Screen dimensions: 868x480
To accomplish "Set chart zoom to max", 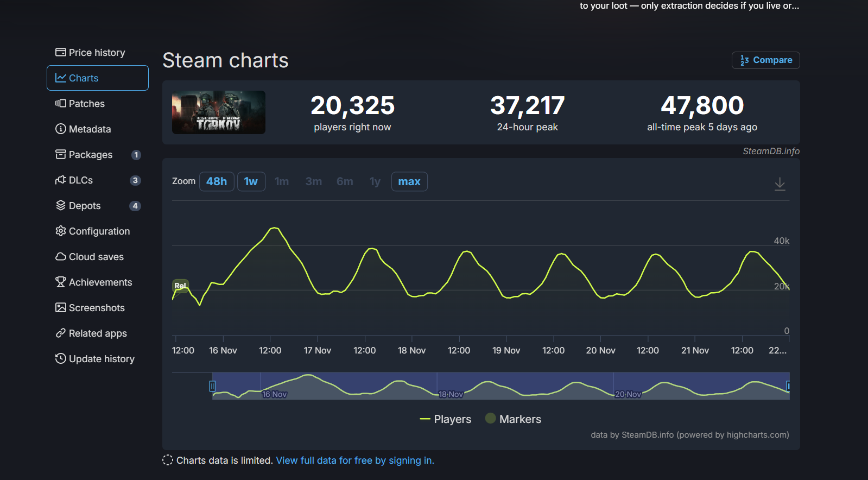I will (409, 181).
